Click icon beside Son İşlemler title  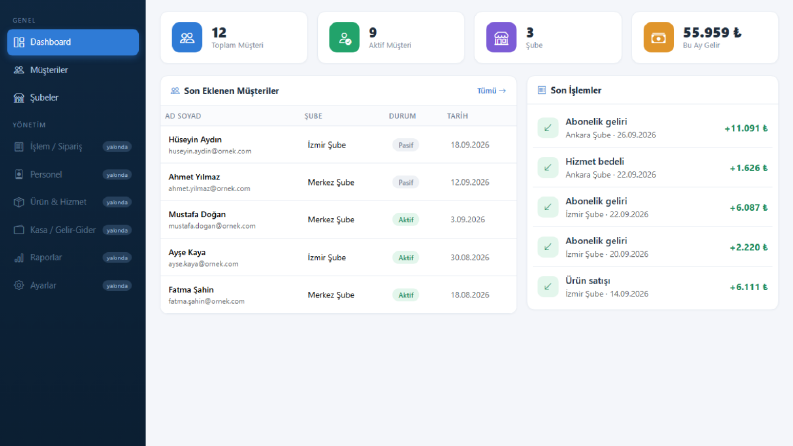(542, 90)
